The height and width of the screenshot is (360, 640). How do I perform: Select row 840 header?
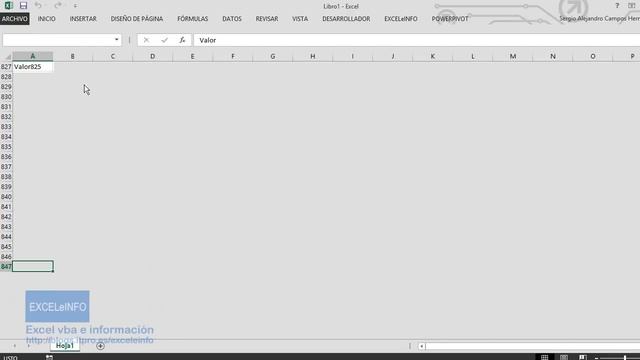coord(6,197)
